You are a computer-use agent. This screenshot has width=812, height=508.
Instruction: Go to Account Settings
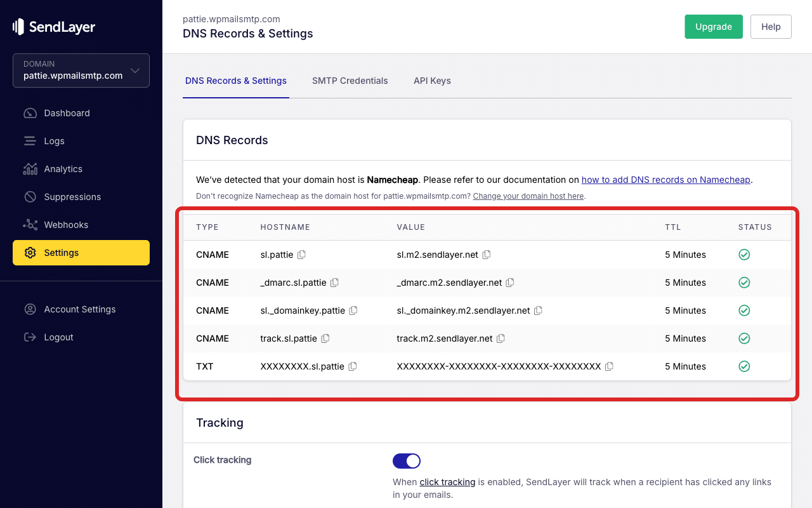(81, 309)
